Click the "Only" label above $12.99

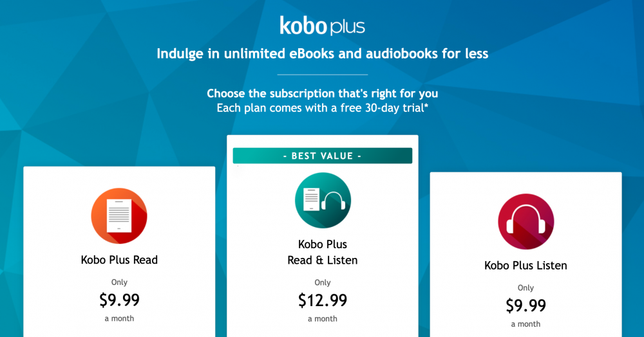(x=323, y=282)
